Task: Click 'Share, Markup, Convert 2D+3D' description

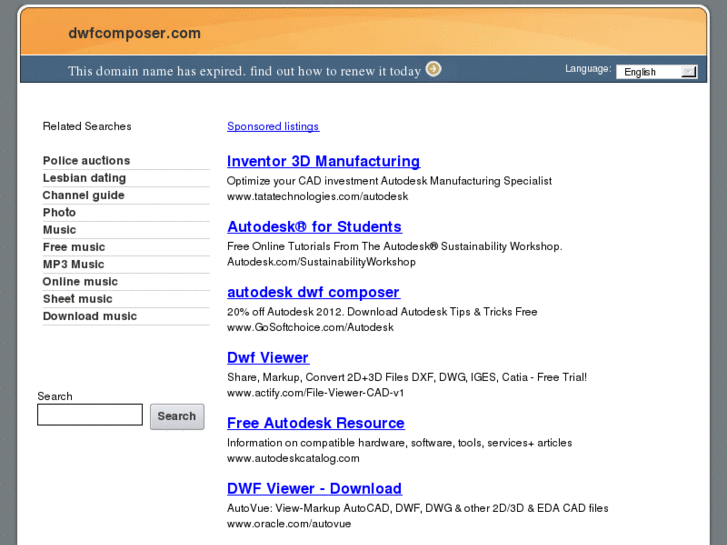Action: pyautogui.click(x=407, y=377)
